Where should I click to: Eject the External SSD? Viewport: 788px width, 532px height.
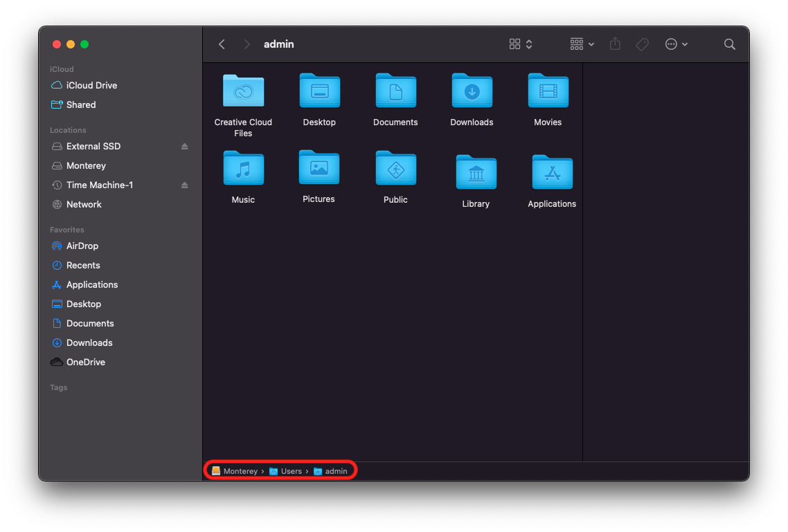click(x=184, y=146)
